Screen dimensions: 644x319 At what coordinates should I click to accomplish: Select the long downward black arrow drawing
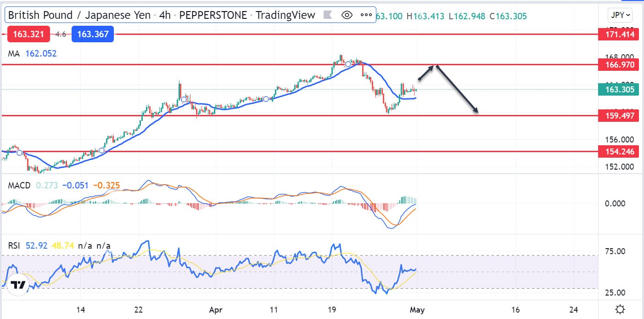coord(457,89)
